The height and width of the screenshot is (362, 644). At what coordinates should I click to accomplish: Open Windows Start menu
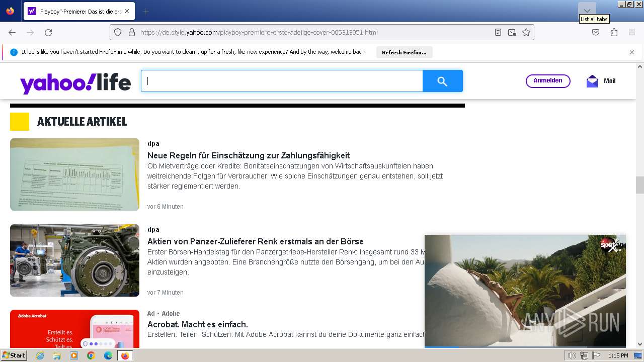(14, 355)
